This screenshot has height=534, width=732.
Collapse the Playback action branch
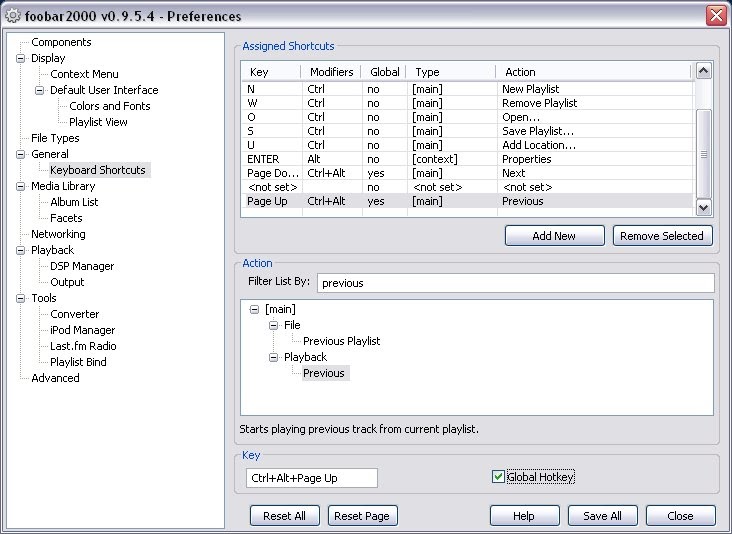tap(274, 357)
